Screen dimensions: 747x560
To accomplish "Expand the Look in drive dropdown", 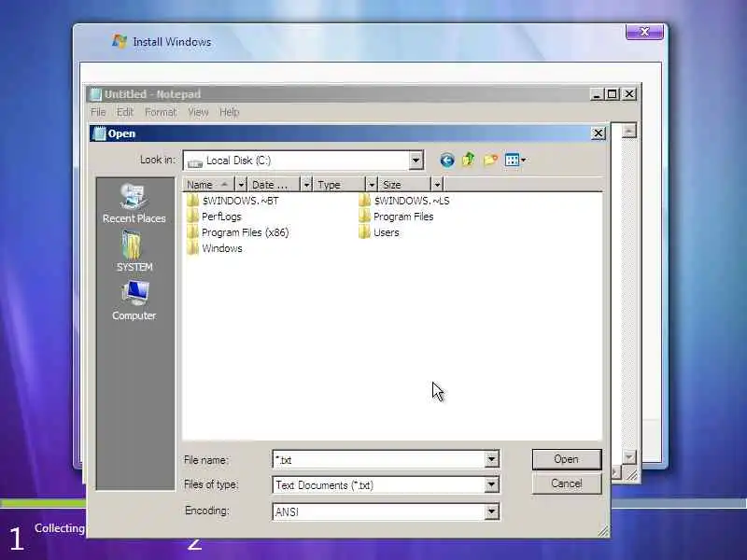I will tap(416, 161).
